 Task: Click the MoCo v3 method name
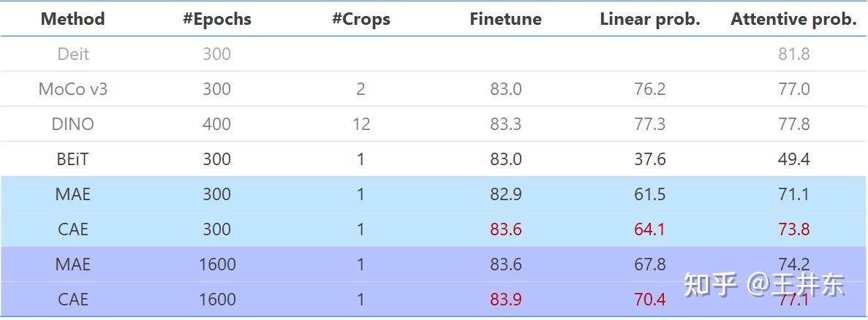[72, 89]
